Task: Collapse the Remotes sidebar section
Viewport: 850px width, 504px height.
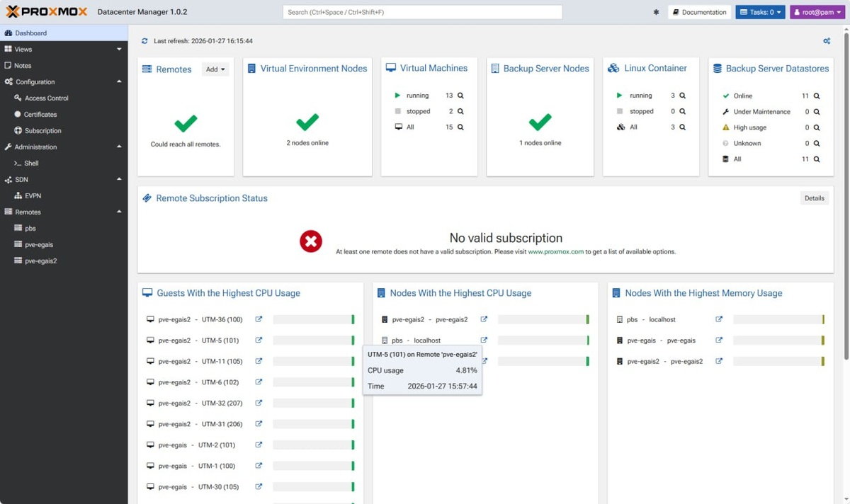Action: point(119,212)
